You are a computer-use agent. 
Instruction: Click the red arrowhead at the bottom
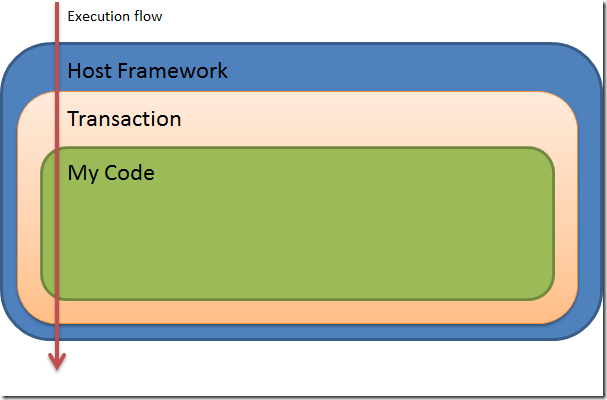(x=57, y=361)
